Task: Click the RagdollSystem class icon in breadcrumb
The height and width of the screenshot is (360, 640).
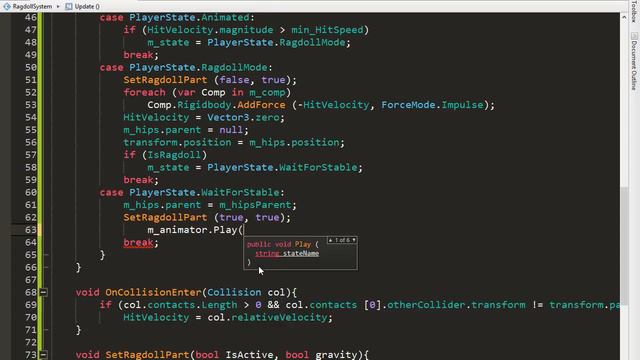Action: point(7,6)
